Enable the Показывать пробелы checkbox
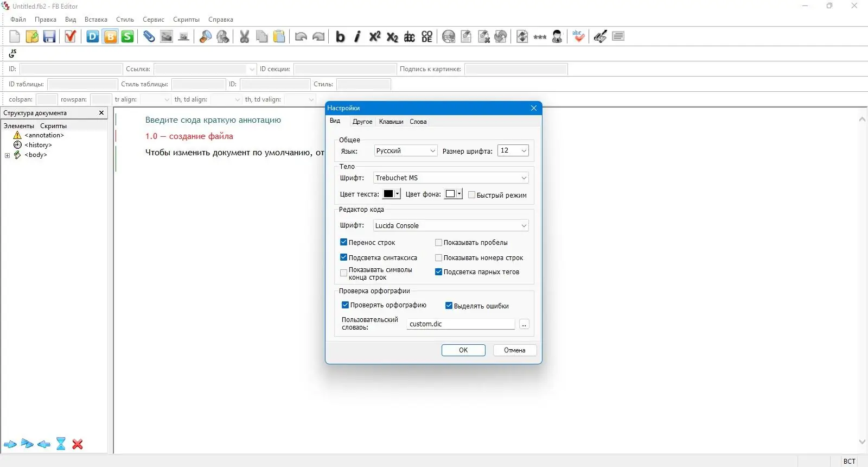 (438, 242)
